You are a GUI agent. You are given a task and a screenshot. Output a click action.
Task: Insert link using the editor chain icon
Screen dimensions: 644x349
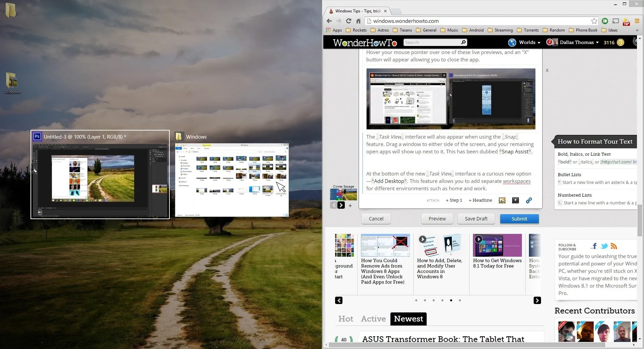529,200
